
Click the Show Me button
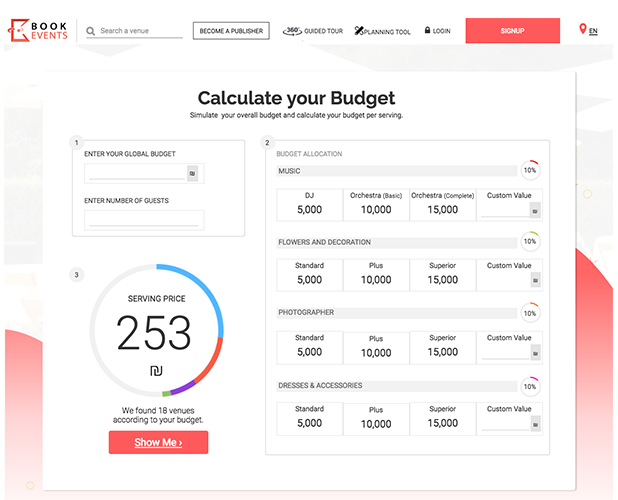click(158, 442)
